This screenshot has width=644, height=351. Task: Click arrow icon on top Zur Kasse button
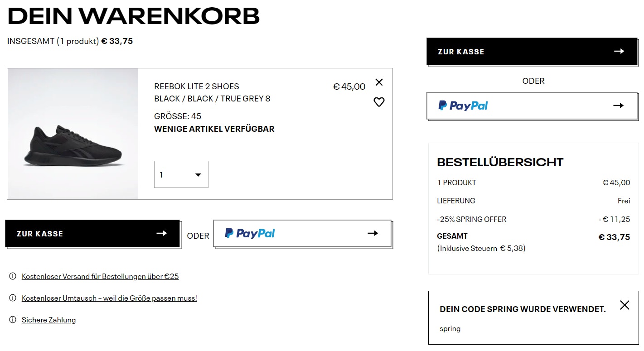coord(619,52)
